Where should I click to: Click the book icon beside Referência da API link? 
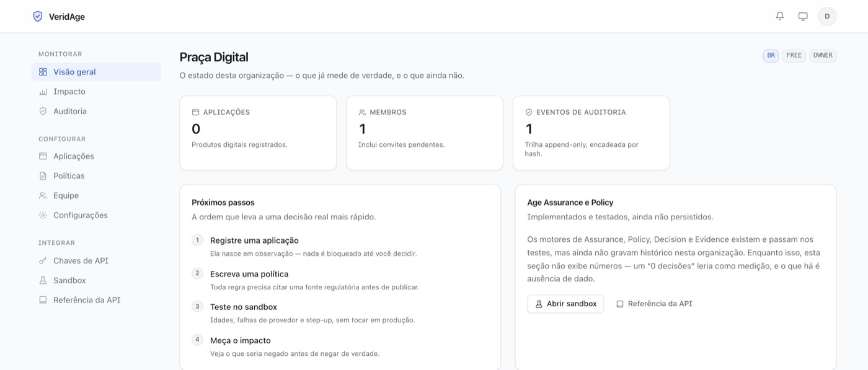click(620, 304)
